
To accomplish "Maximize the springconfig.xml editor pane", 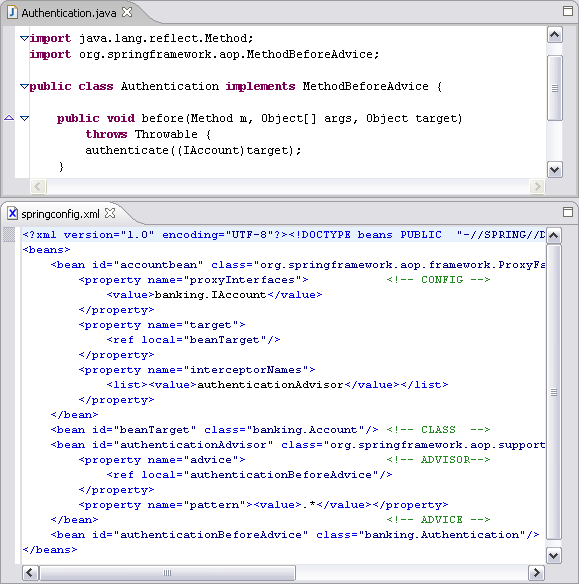I will click(x=568, y=212).
